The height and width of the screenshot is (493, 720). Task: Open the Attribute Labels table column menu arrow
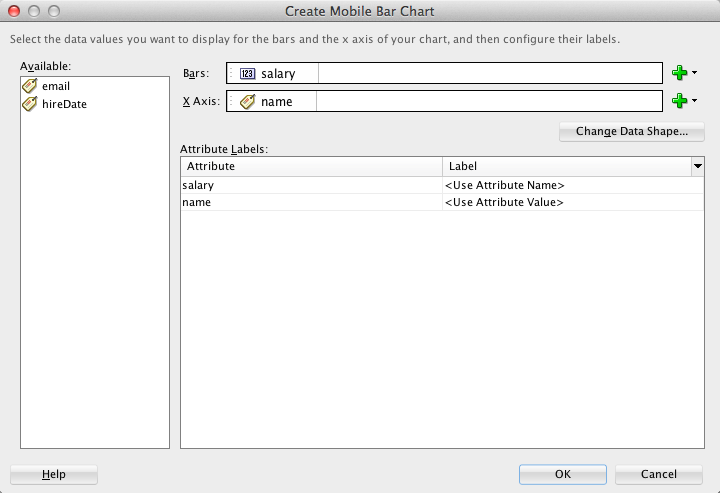698,166
